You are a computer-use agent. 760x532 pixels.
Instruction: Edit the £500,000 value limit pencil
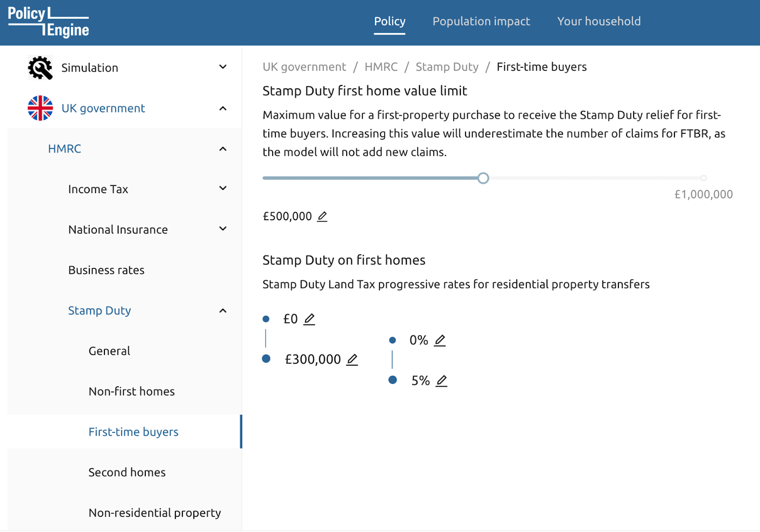(322, 216)
